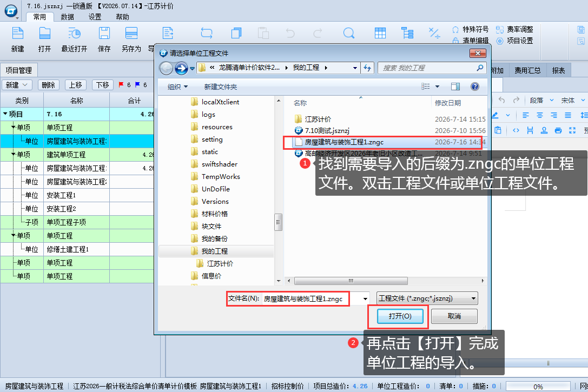Screen dimensions: 588x392
Task: Click the application logo button
Action: pyautogui.click(x=11, y=11)
